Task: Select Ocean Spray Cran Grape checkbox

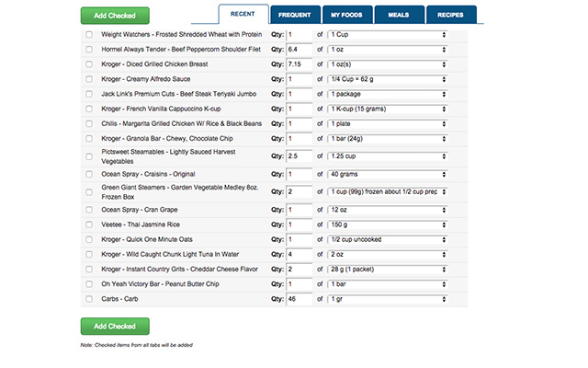Action: (x=89, y=210)
